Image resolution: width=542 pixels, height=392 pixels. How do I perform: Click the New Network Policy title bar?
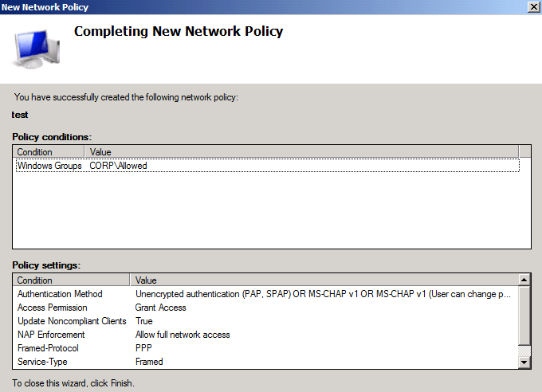pos(239,6)
